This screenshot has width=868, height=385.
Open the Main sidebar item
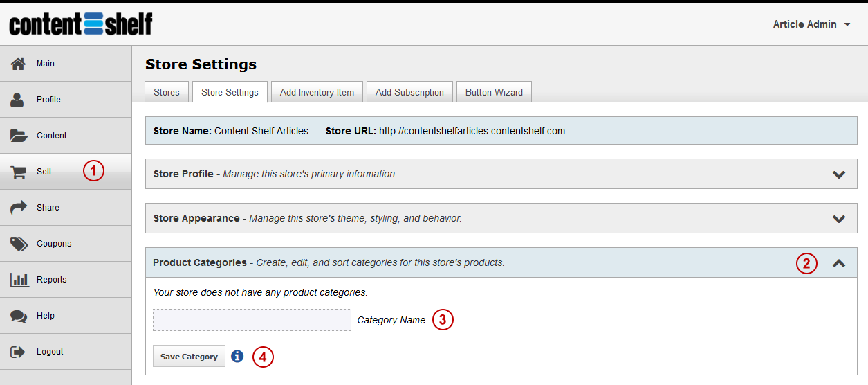(66, 64)
